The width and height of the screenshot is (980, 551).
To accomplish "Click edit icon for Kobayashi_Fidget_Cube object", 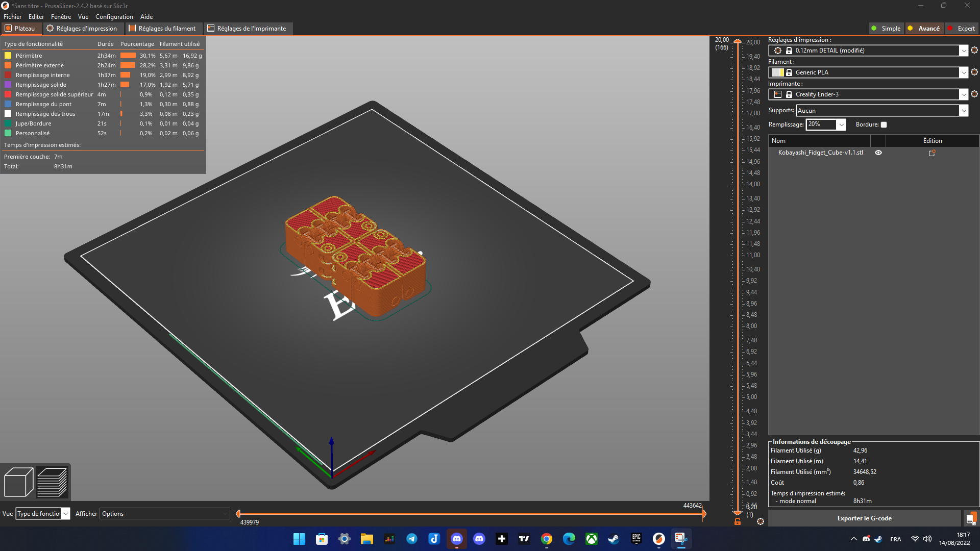I will (932, 153).
